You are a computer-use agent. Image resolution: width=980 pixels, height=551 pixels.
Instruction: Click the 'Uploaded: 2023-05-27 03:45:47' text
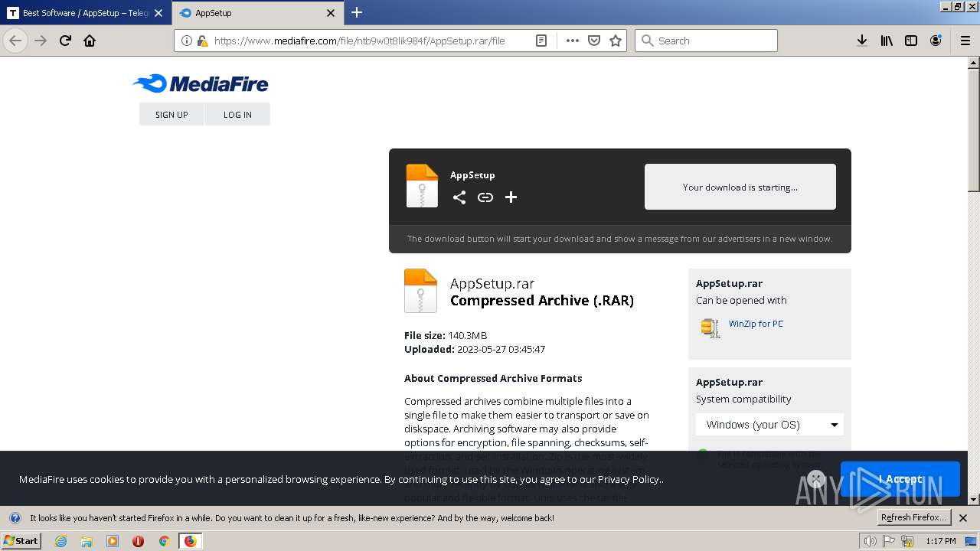[475, 349]
